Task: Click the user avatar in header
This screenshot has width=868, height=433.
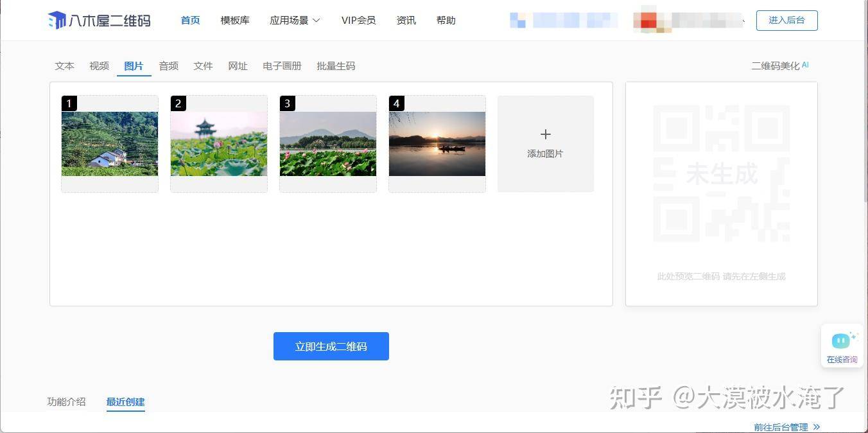Action: tap(649, 20)
